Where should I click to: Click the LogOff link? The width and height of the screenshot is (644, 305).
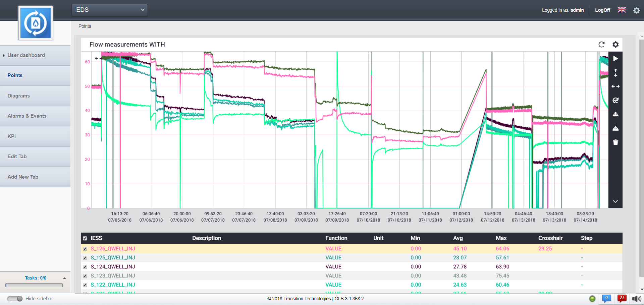click(602, 10)
